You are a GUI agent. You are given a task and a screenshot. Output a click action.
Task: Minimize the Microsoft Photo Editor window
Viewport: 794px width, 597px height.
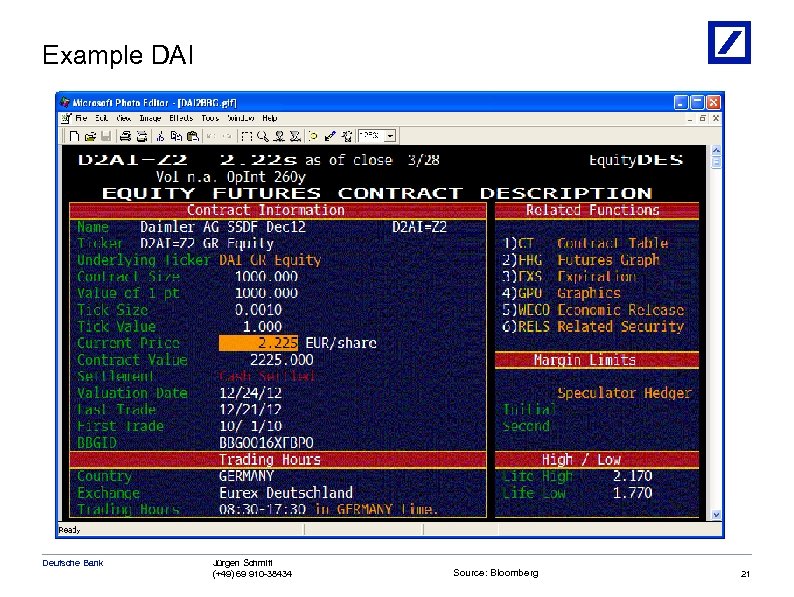pos(681,103)
